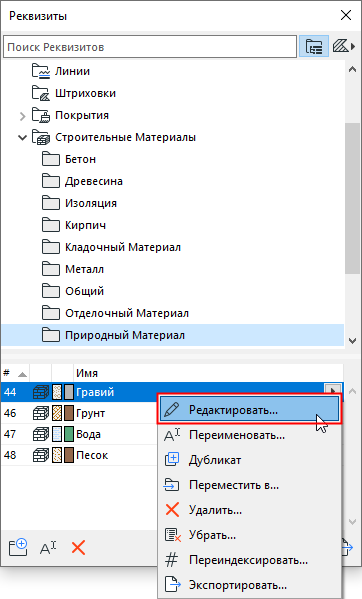Click the folder tree scrollbar thumb

coord(352,198)
